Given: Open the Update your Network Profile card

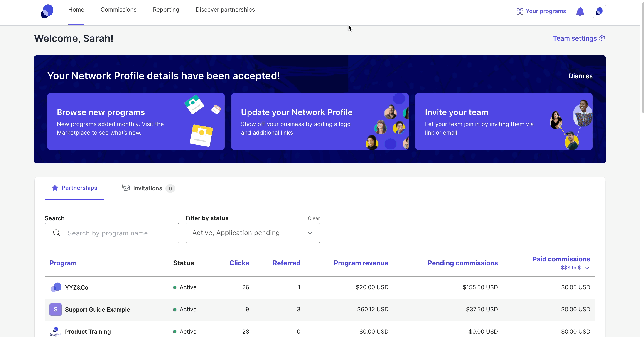Looking at the screenshot, I should (320, 121).
